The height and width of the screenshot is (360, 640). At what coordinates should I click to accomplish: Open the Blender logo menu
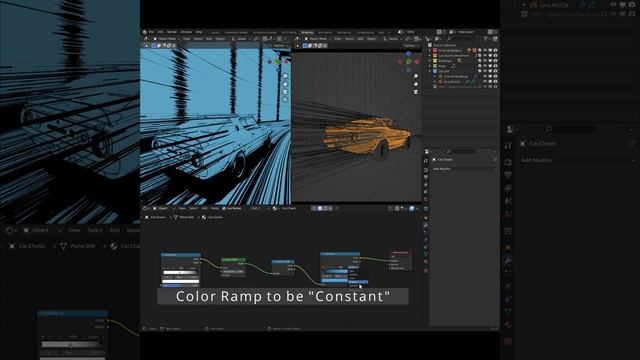pos(144,32)
